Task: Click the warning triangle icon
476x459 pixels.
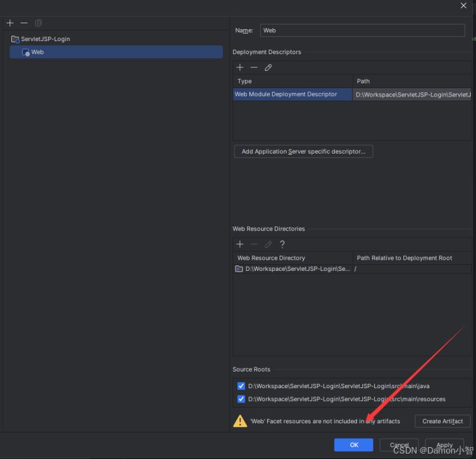Action: coord(240,421)
